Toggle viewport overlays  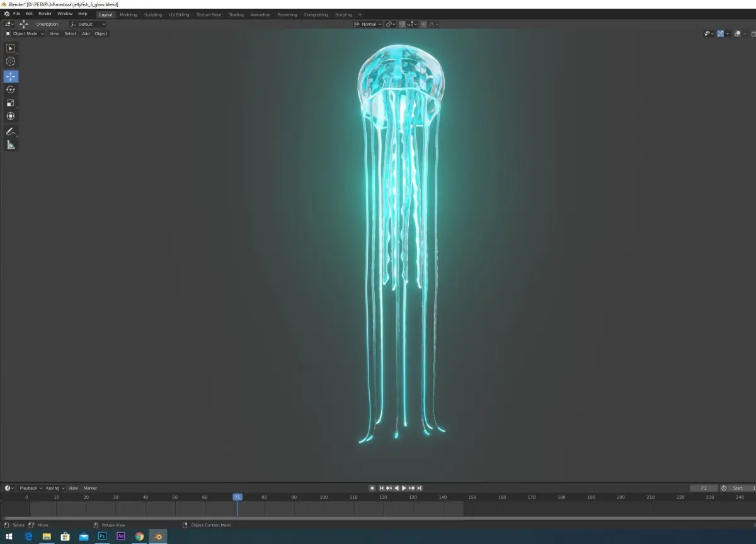point(737,33)
